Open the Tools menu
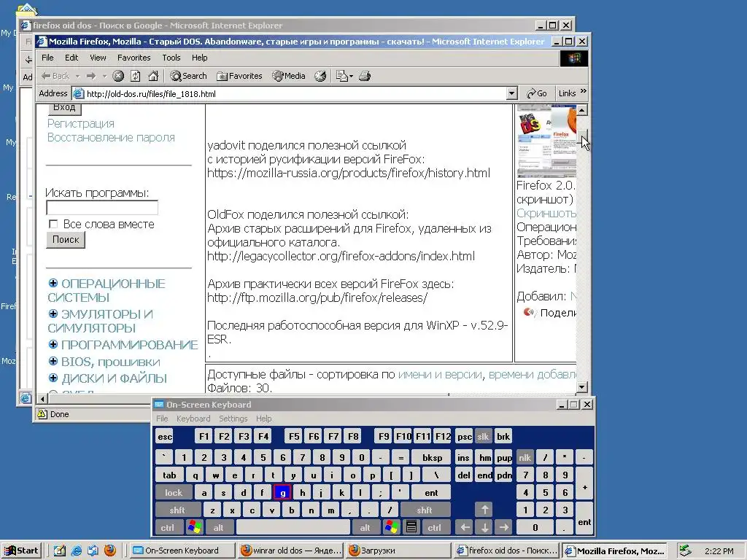The image size is (747, 560). coord(171,58)
